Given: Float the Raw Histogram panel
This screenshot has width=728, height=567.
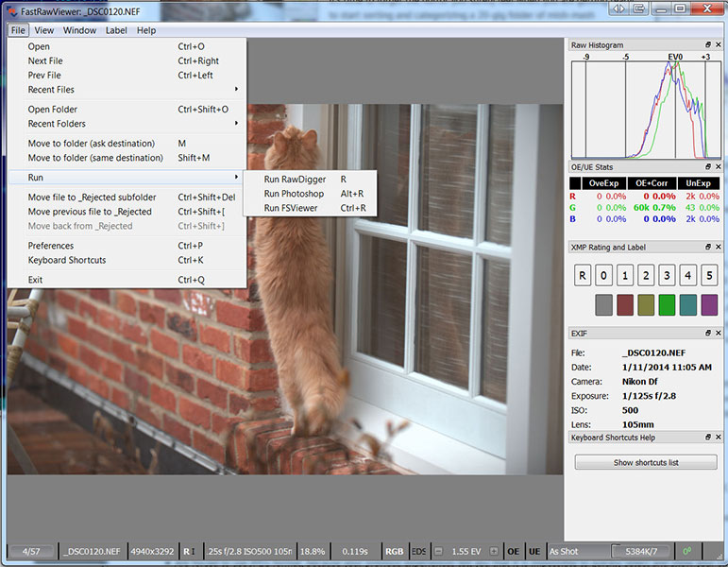Looking at the screenshot, I should tap(707, 45).
